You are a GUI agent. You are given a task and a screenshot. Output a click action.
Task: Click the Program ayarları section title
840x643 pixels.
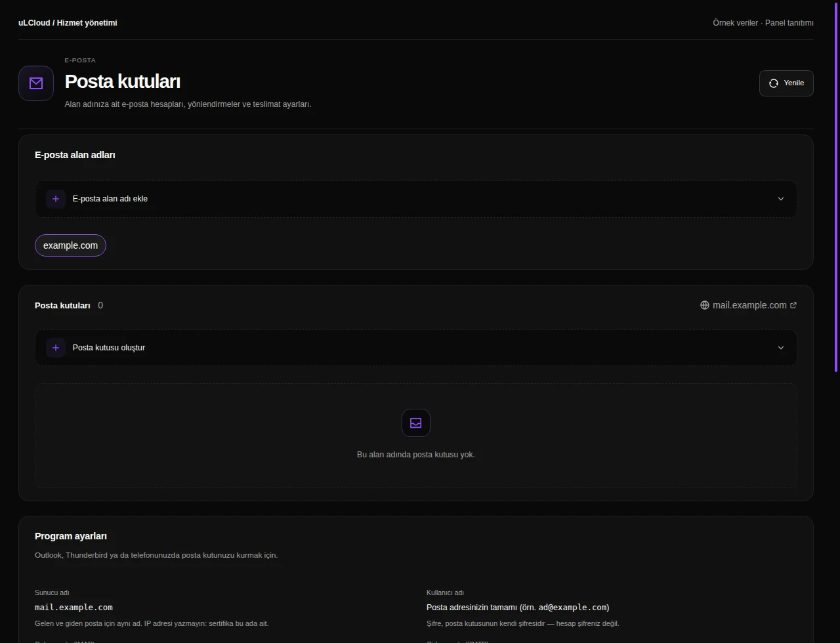tap(71, 536)
